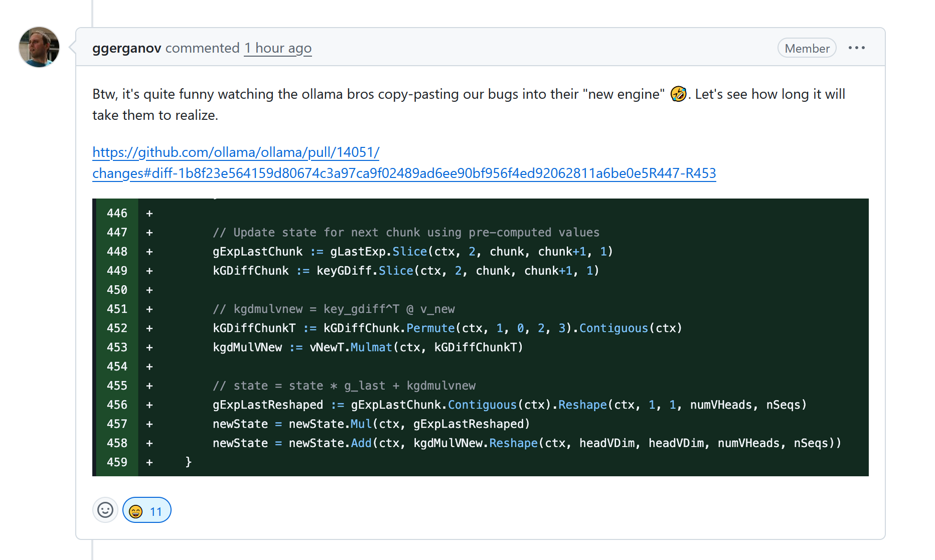
Task: Toggle the laughing emoji reaction with 11
Action: (x=146, y=510)
